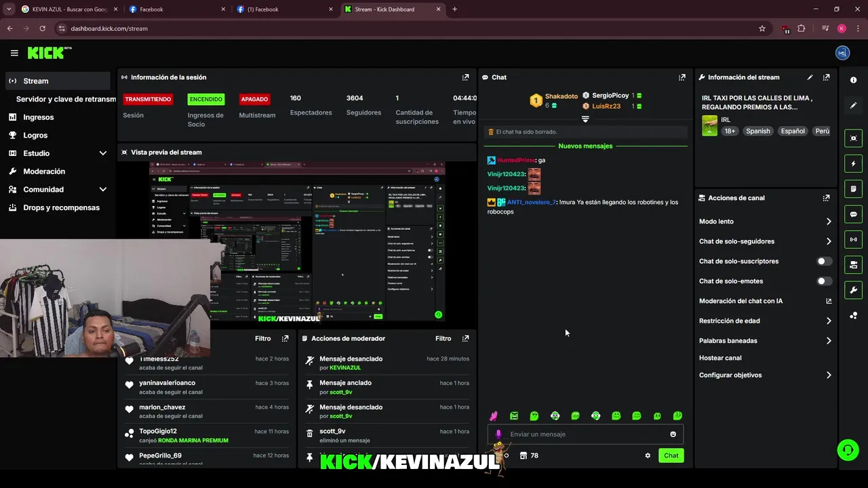Click the KEVINAZUL moderator name link

[x=345, y=367]
